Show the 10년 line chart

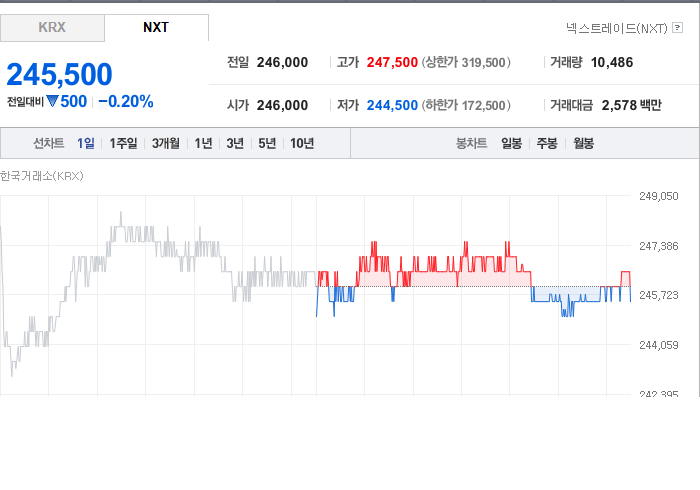[x=302, y=143]
